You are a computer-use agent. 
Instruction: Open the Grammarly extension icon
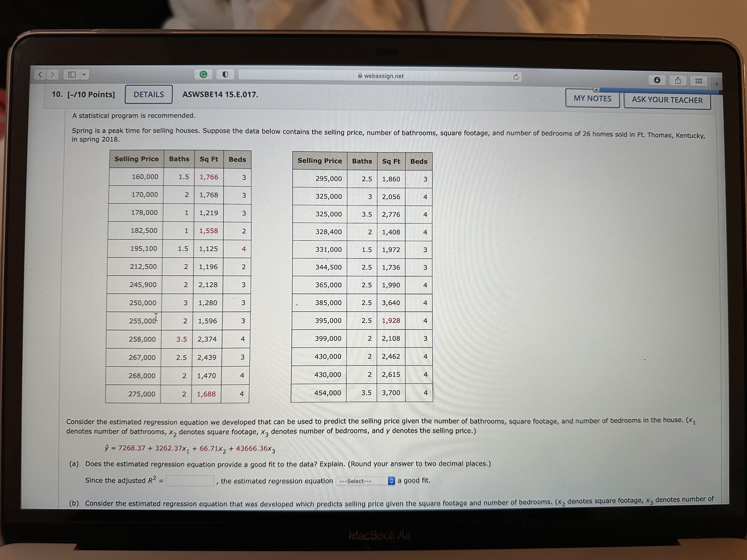tap(203, 74)
